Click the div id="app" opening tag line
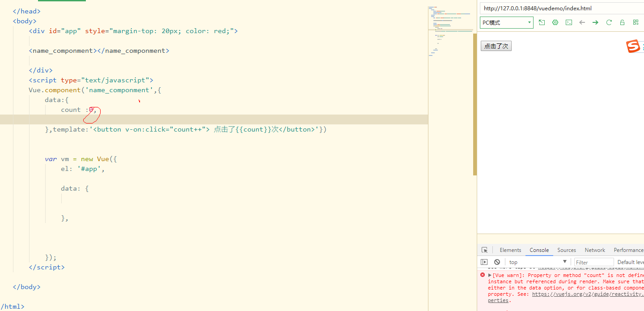The width and height of the screenshot is (644, 311). point(133,31)
